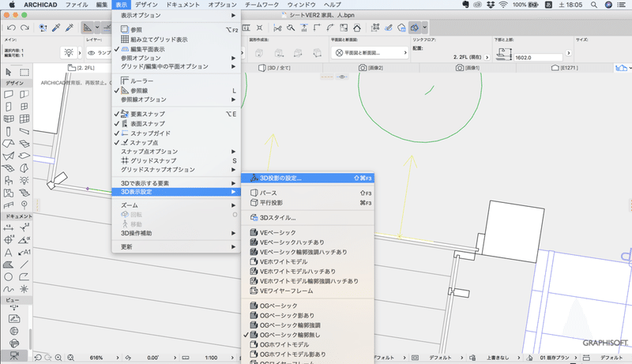Select the Marquee tool in toolbox

24,72
